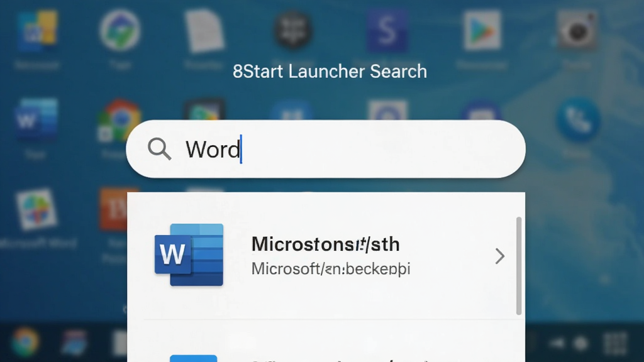The height and width of the screenshot is (362, 644).
Task: Open the dark round app icon at top
Action: click(292, 30)
